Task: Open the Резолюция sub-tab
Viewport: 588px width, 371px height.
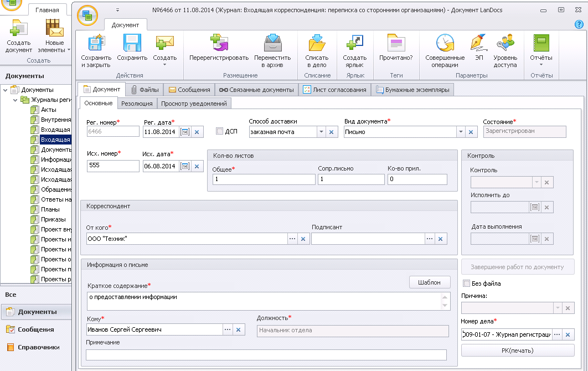Action: 137,104
